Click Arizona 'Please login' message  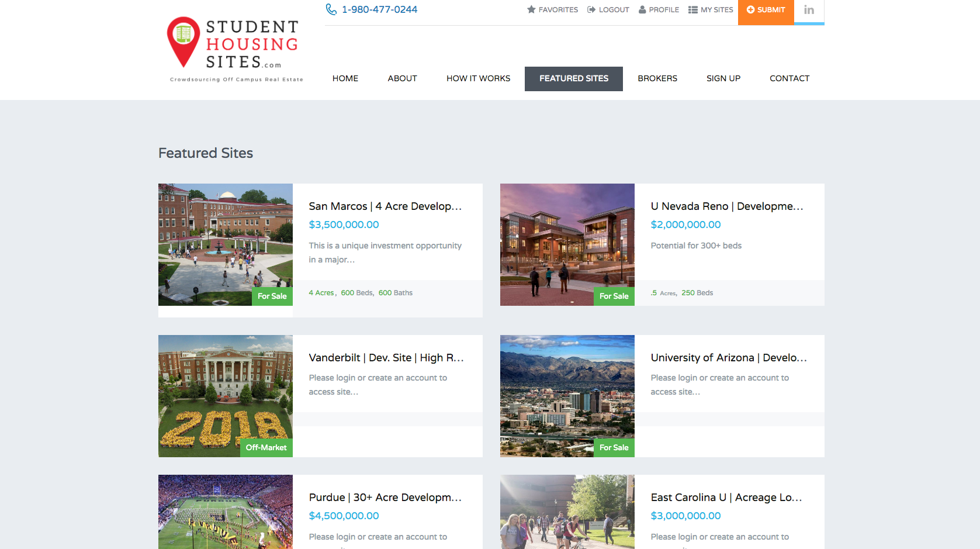click(x=720, y=385)
